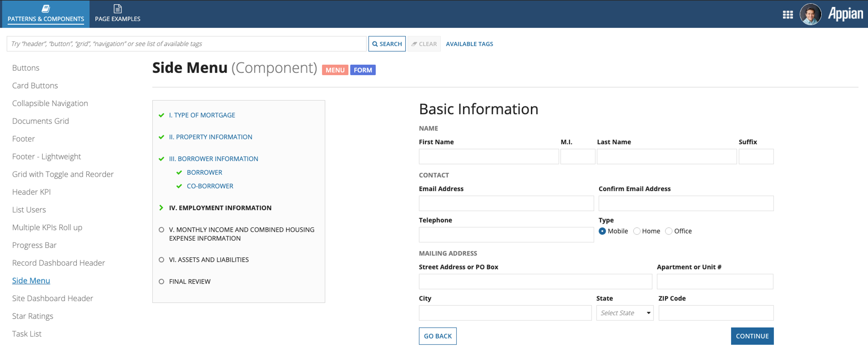
Task: Select the Office telephone type radio
Action: (x=669, y=231)
